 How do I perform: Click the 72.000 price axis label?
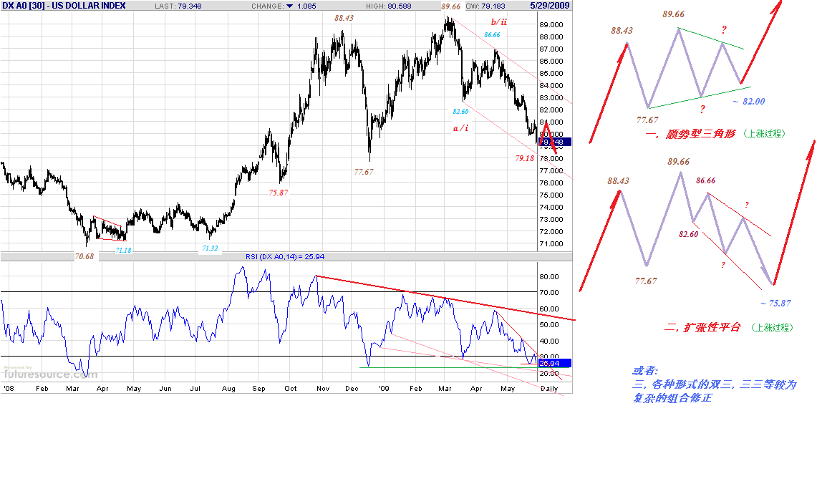551,231
